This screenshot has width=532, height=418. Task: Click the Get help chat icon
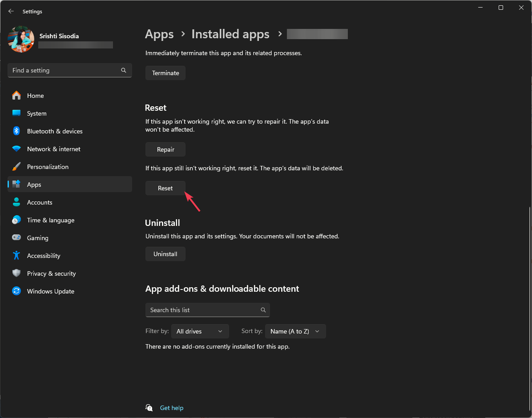149,407
